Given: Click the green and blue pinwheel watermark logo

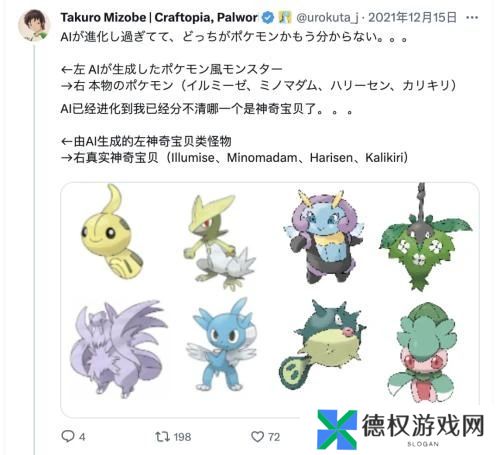Looking at the screenshot, I should tap(337, 430).
